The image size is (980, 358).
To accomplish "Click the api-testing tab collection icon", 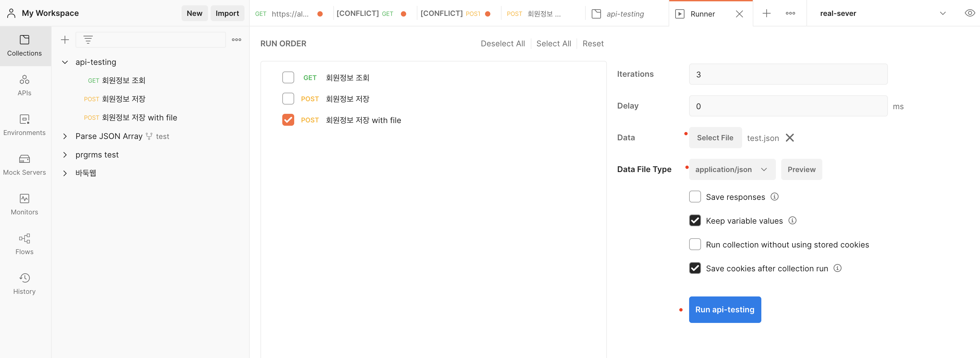I will 596,14.
